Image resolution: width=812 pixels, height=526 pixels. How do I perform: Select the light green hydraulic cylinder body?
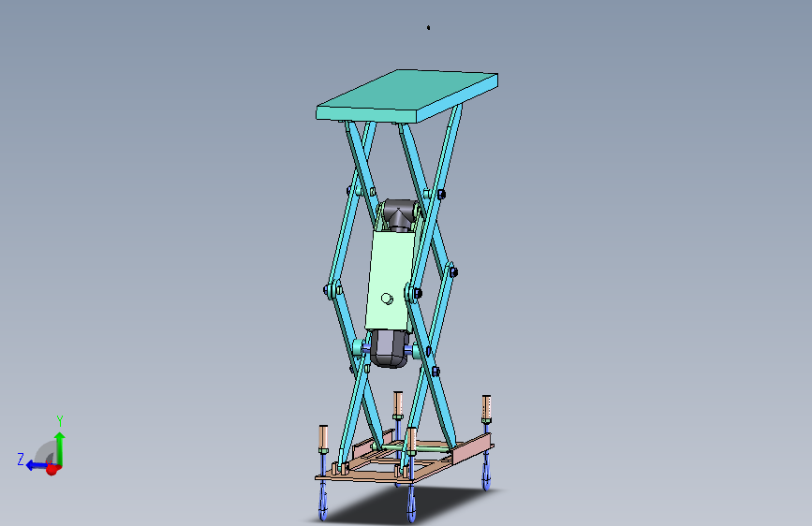point(391,280)
